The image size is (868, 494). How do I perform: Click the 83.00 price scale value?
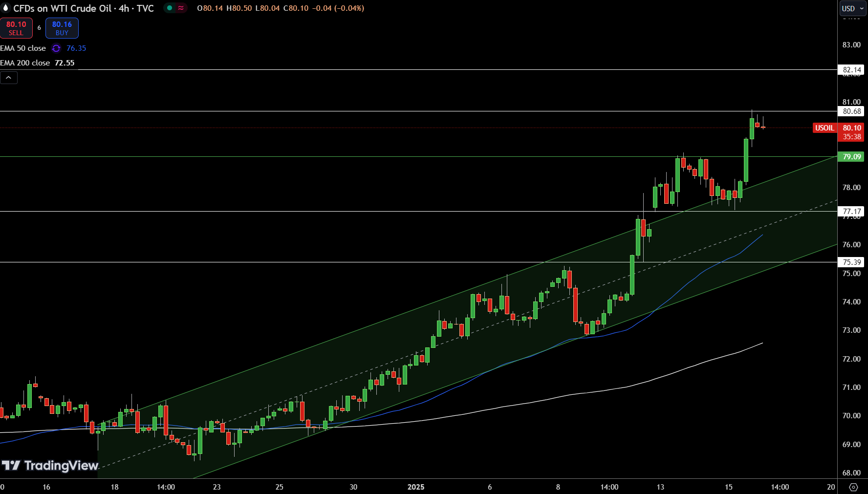[851, 45]
